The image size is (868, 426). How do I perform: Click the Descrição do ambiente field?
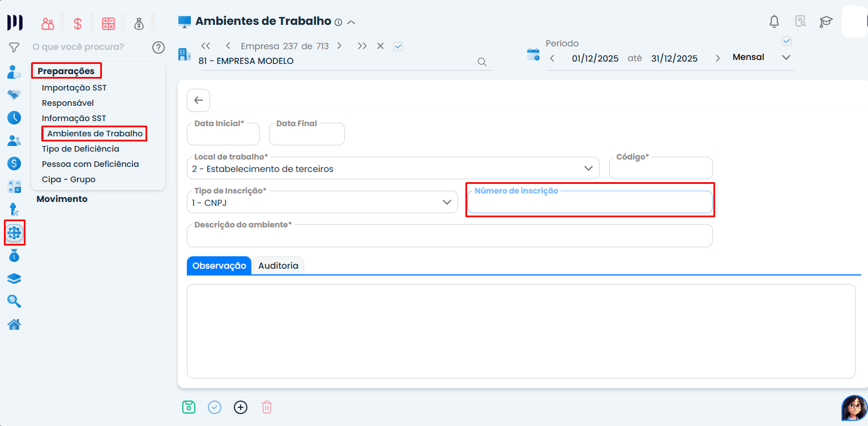coord(449,238)
